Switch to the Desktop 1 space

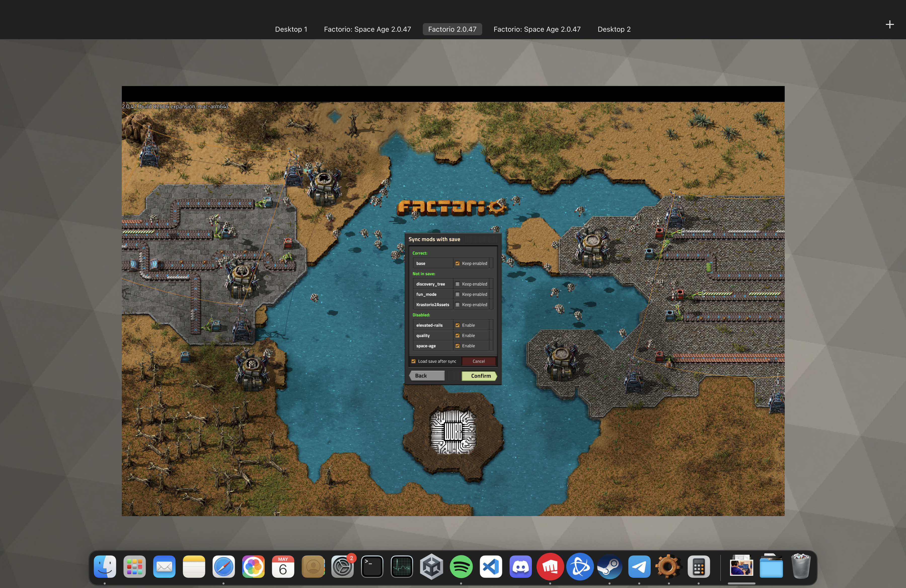point(291,29)
